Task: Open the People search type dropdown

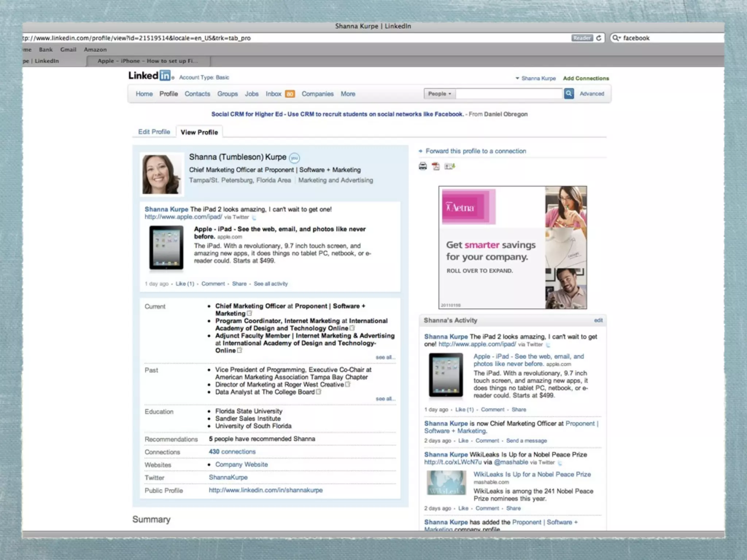Action: pyautogui.click(x=440, y=94)
